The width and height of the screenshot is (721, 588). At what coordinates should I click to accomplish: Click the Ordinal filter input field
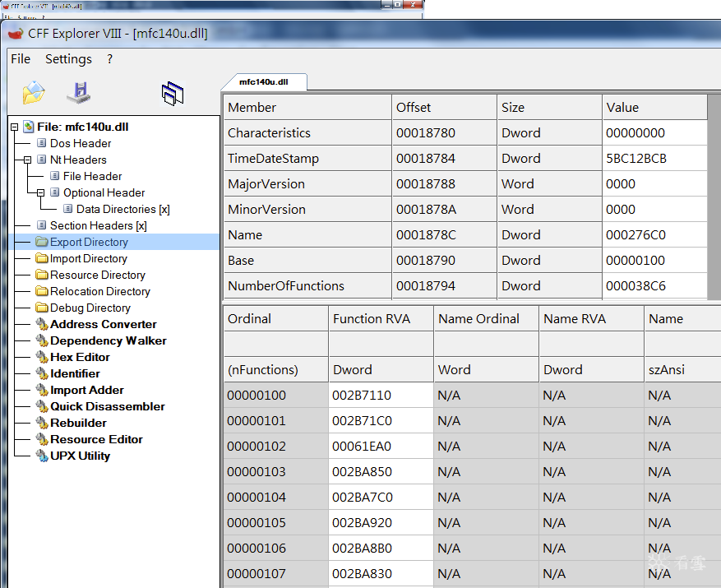[276, 344]
